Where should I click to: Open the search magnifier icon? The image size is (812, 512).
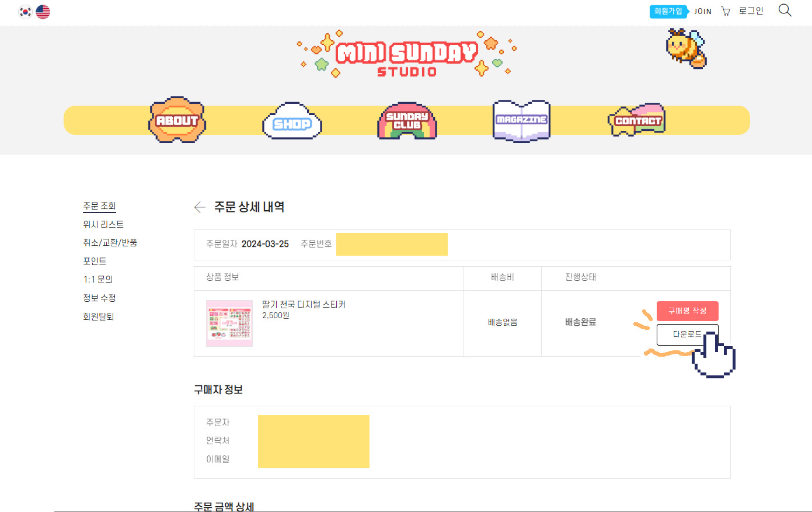(785, 11)
